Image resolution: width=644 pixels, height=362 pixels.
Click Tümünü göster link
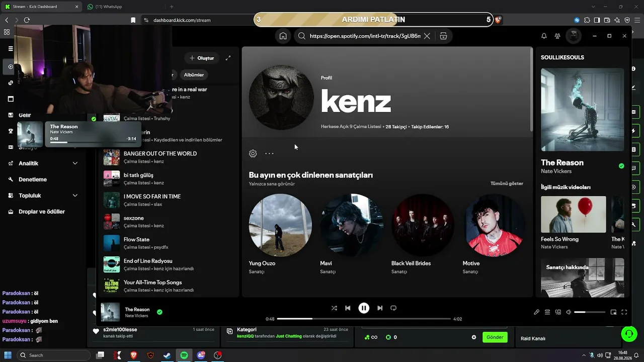pyautogui.click(x=507, y=184)
